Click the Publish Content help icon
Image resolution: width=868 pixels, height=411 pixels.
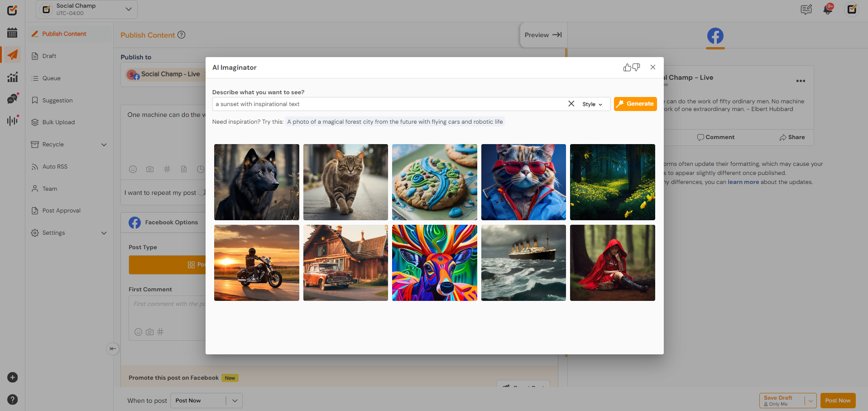(182, 35)
